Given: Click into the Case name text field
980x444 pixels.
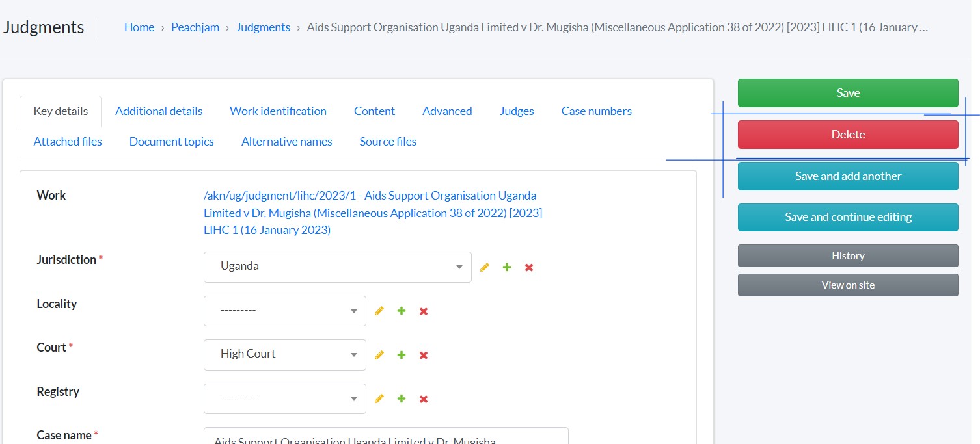Looking at the screenshot, I should click(386, 436).
